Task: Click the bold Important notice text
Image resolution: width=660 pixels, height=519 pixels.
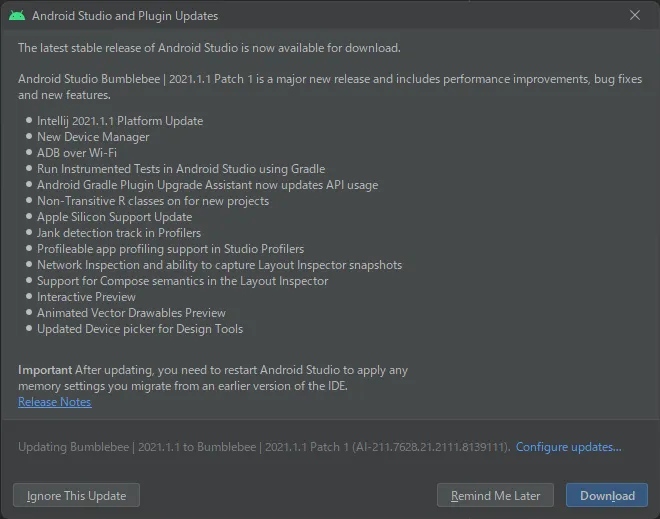Action: pyautogui.click(x=45, y=370)
